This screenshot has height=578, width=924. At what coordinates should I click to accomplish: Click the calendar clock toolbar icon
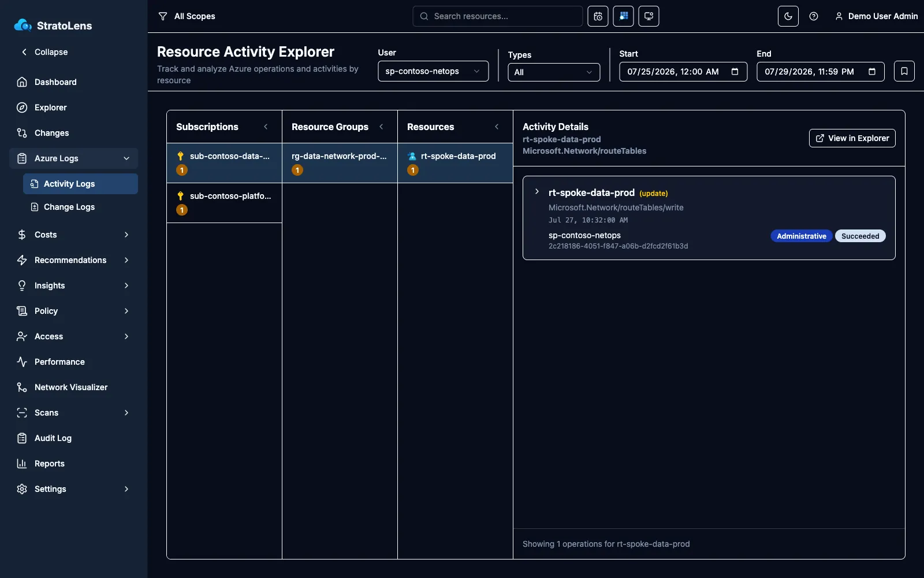598,16
